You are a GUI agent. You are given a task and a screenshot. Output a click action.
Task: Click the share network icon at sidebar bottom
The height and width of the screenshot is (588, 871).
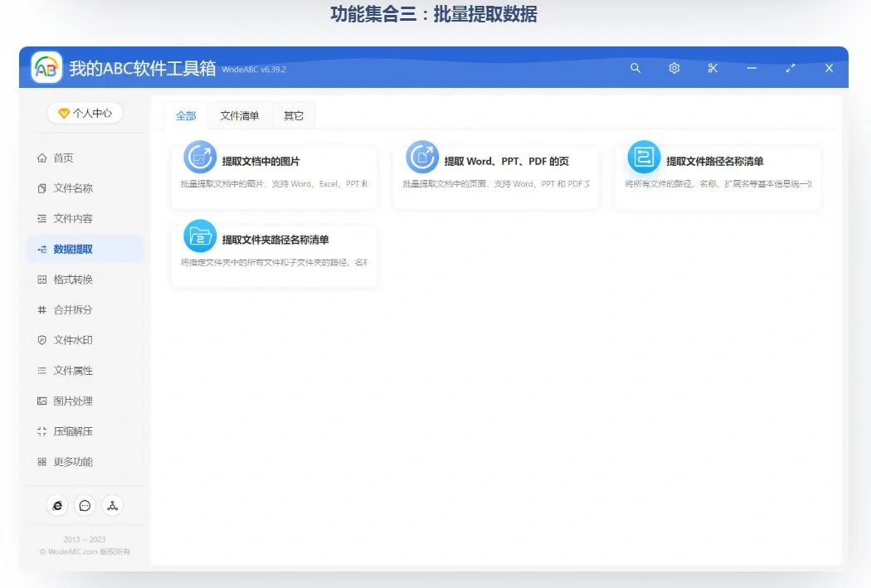(x=113, y=505)
